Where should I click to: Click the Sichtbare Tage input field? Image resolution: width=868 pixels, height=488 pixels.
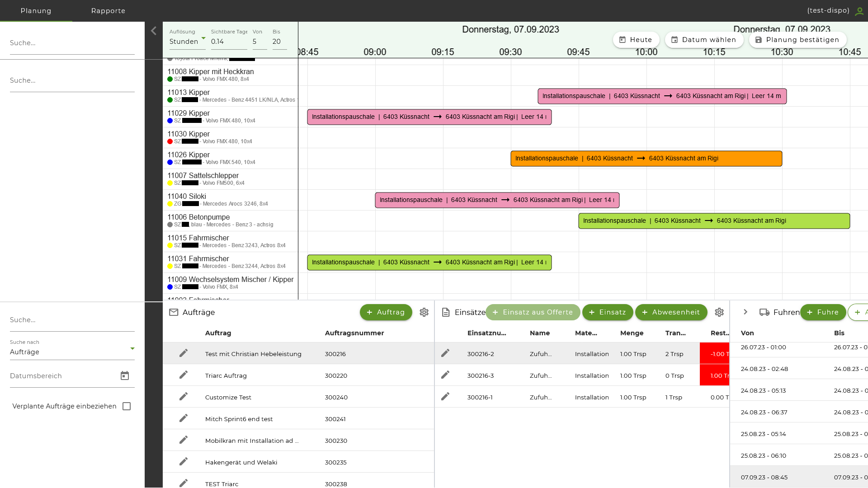click(x=228, y=42)
